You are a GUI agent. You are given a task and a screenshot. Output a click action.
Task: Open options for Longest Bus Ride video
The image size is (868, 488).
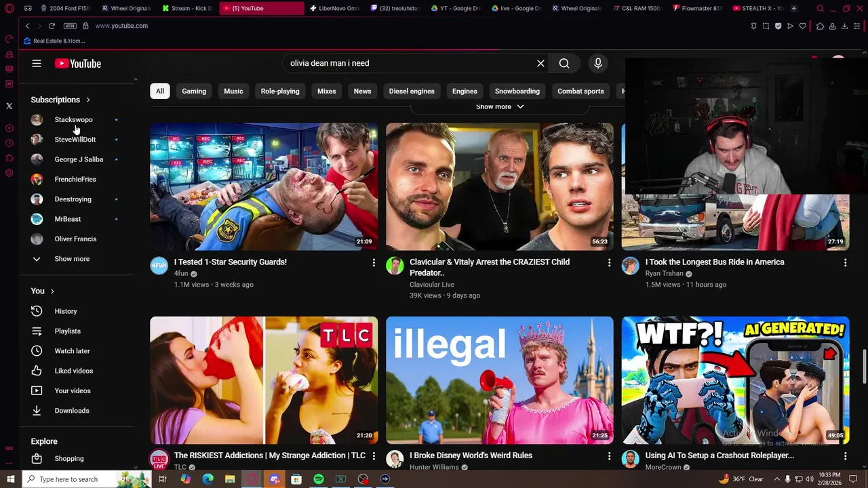(x=845, y=262)
